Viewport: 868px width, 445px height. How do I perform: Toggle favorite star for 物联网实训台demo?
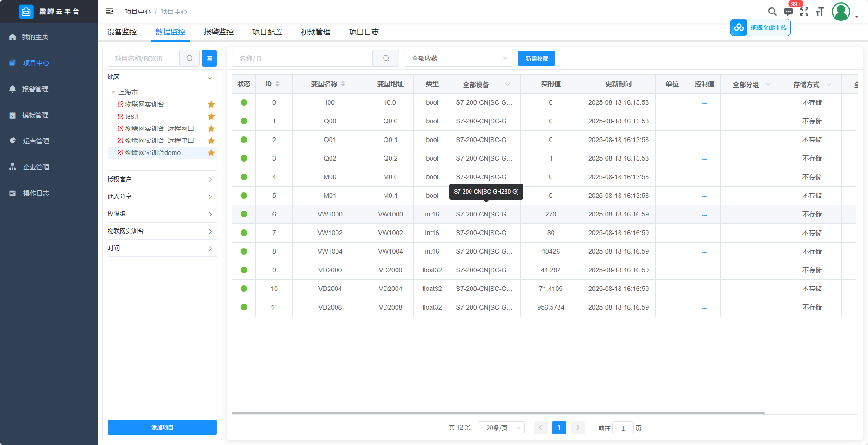point(211,153)
